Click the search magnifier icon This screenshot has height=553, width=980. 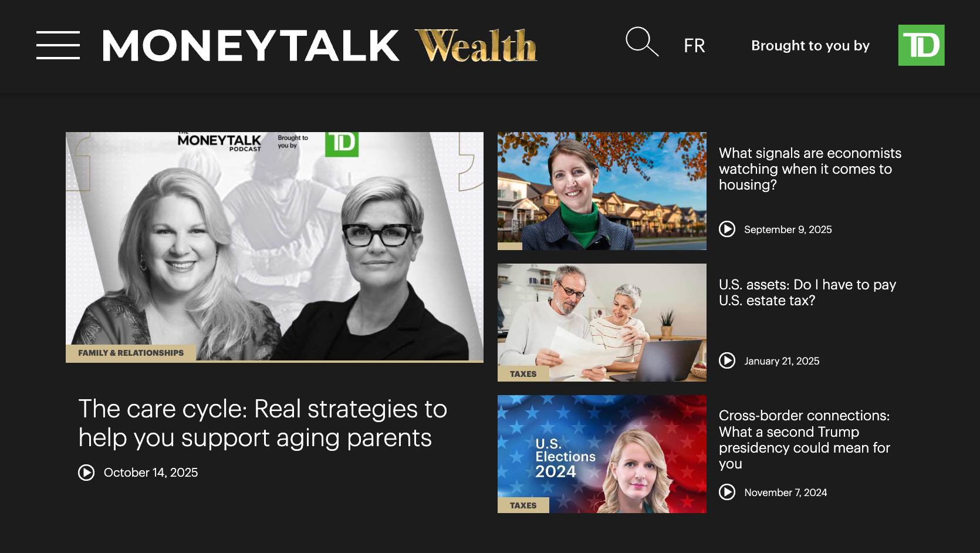pos(642,42)
